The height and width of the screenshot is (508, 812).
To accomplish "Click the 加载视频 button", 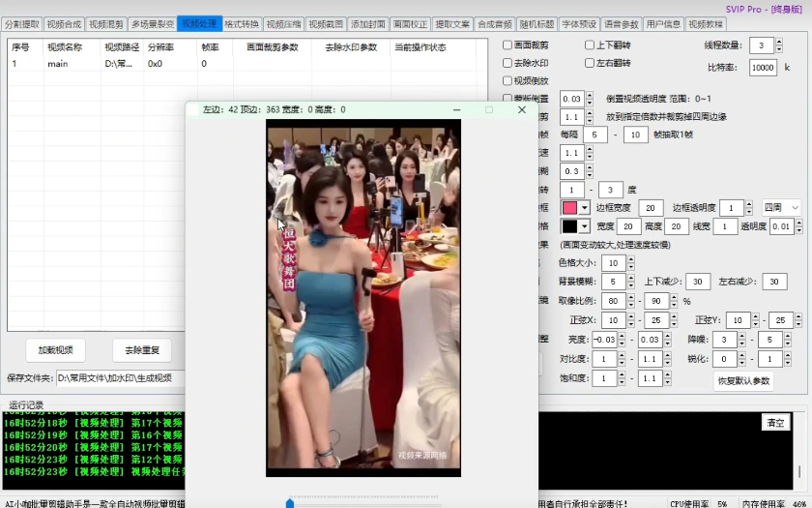I will click(x=55, y=349).
